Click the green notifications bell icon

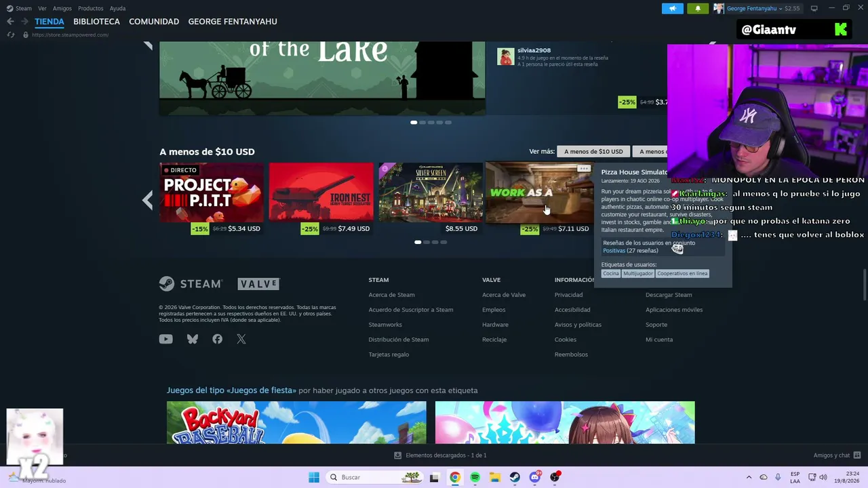point(698,8)
